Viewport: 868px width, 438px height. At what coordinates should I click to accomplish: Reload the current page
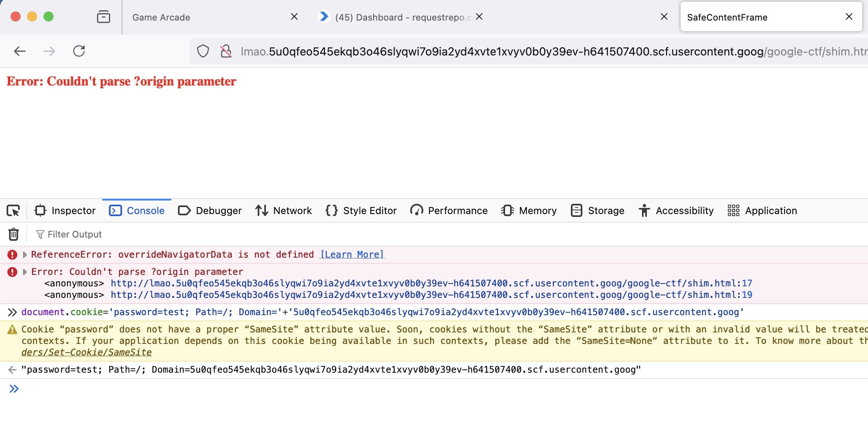pyautogui.click(x=79, y=51)
